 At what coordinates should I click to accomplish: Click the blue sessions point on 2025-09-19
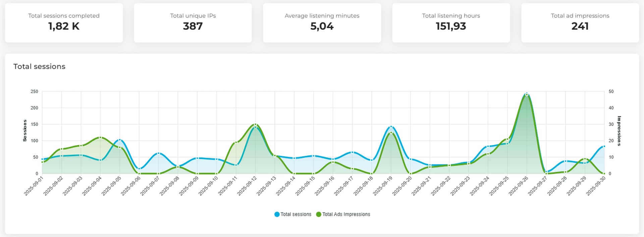[x=391, y=127]
